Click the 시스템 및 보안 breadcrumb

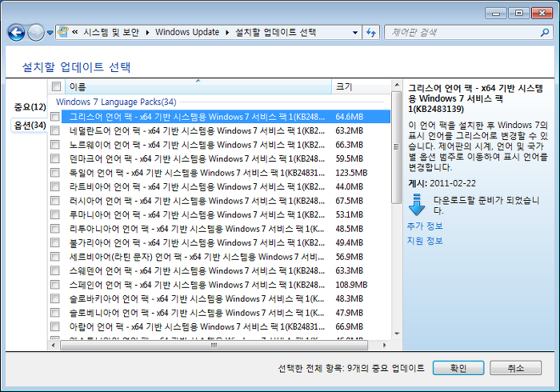tap(111, 33)
